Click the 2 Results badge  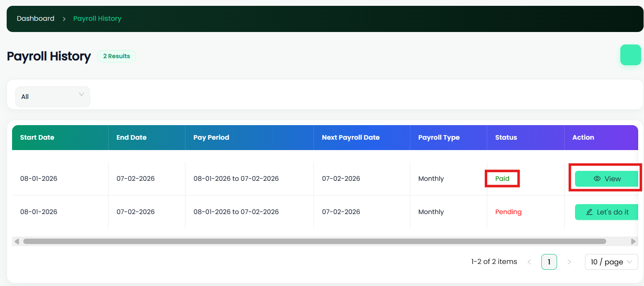tap(116, 56)
